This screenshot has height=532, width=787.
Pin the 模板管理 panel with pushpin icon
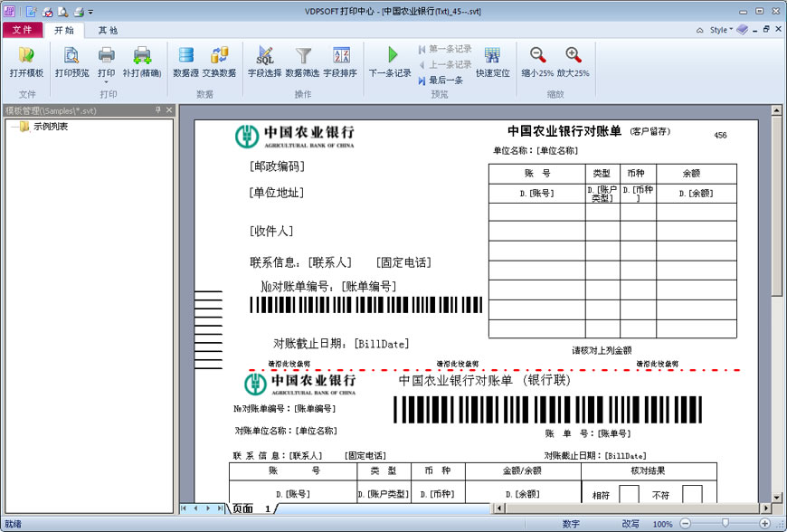(x=158, y=109)
